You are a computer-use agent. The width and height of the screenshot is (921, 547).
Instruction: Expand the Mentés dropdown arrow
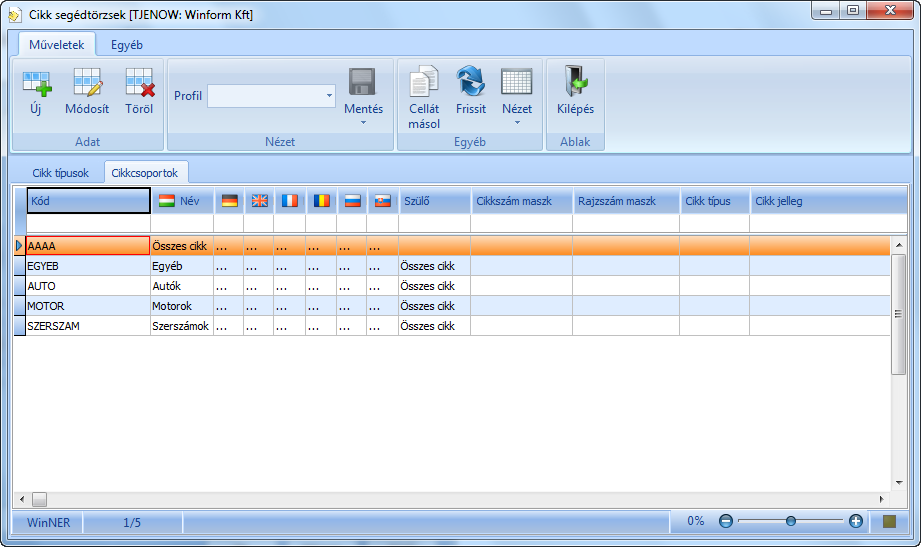coord(363,122)
